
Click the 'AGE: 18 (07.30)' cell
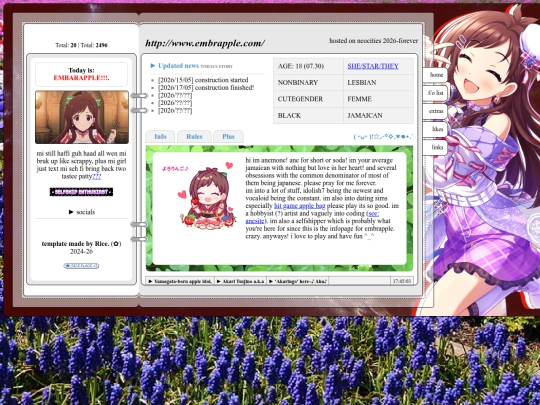[308, 66]
